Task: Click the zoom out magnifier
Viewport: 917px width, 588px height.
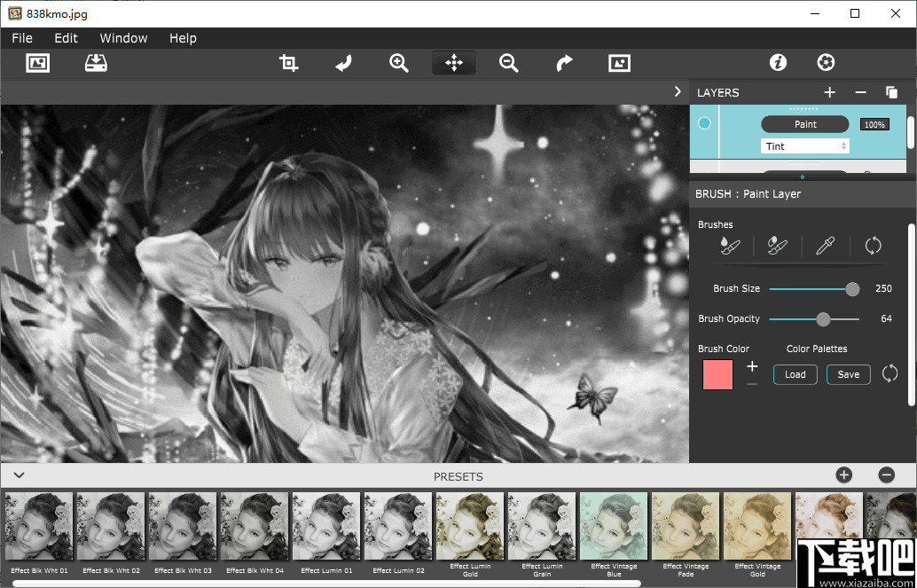Action: click(509, 63)
